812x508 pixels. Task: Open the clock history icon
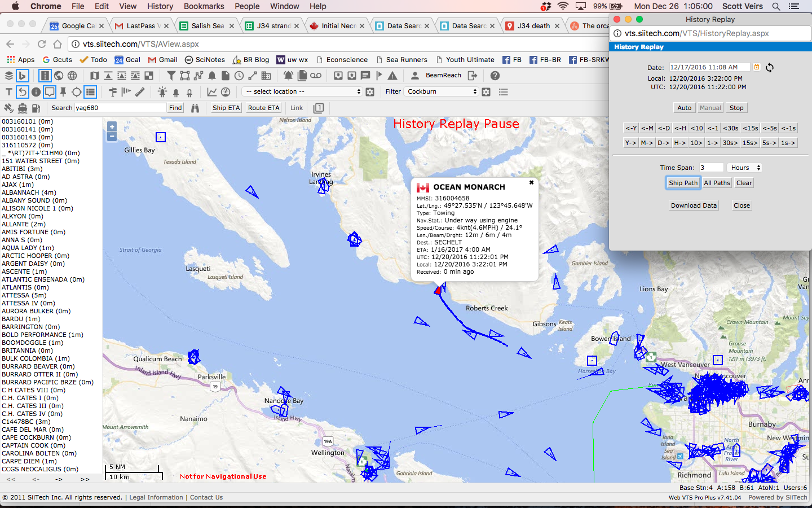tap(239, 76)
